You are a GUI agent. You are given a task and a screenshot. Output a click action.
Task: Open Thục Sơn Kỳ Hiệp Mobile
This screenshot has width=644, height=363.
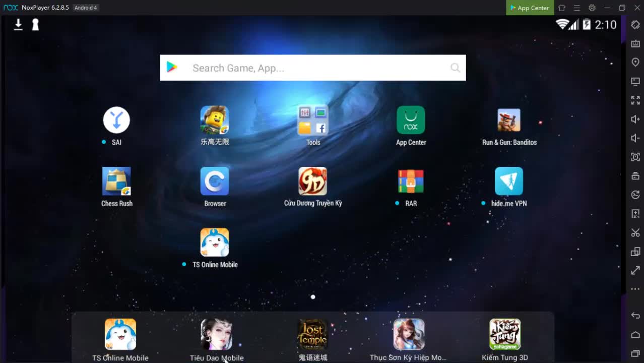tap(409, 334)
